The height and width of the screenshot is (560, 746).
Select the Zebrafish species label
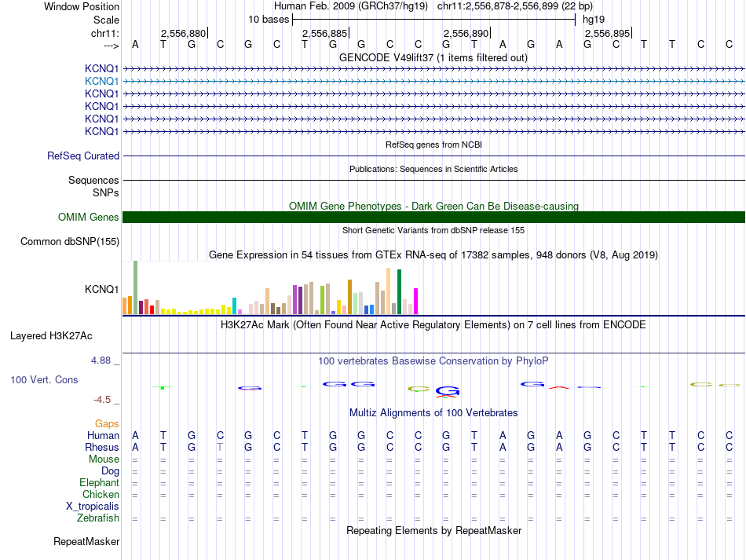point(98,518)
